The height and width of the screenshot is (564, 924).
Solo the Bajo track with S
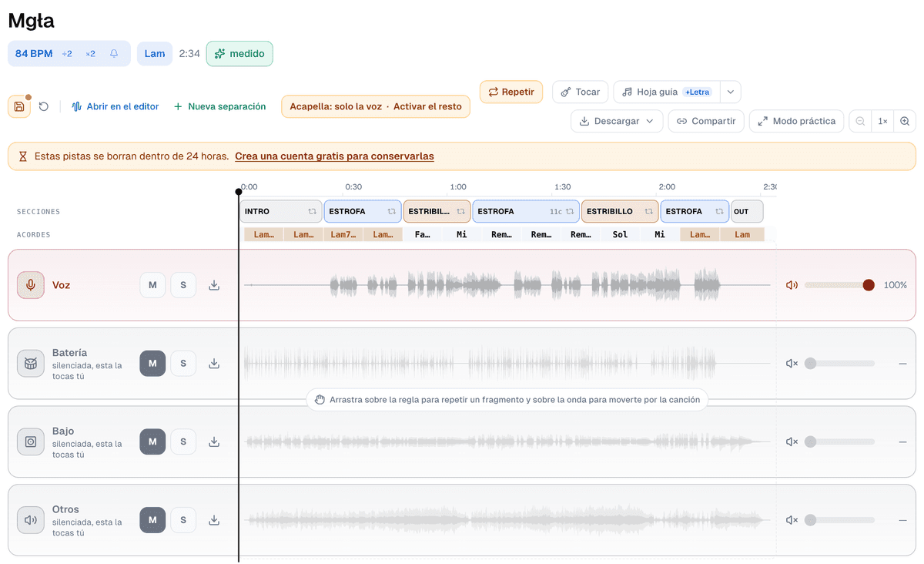[x=183, y=441]
